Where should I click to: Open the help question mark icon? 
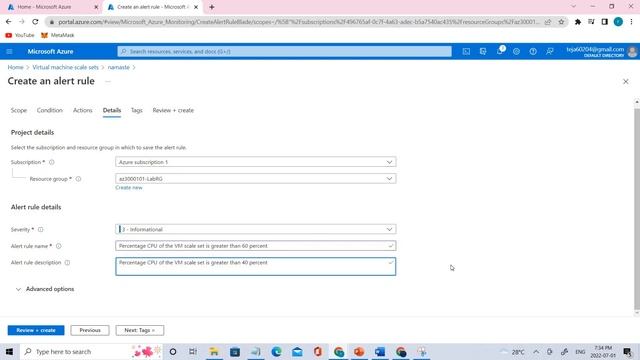(533, 51)
